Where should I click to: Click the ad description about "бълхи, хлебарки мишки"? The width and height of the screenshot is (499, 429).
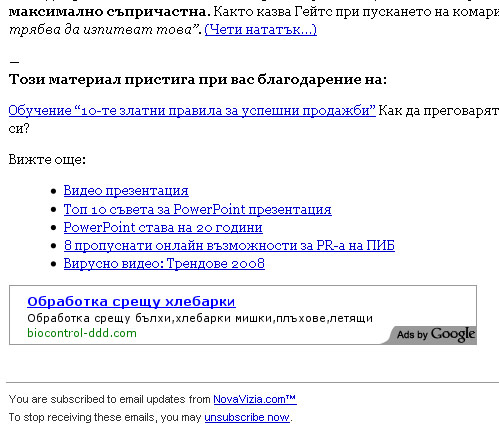click(200, 318)
